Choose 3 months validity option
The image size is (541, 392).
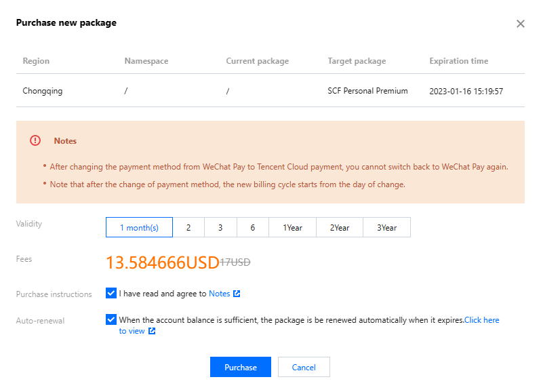[220, 227]
